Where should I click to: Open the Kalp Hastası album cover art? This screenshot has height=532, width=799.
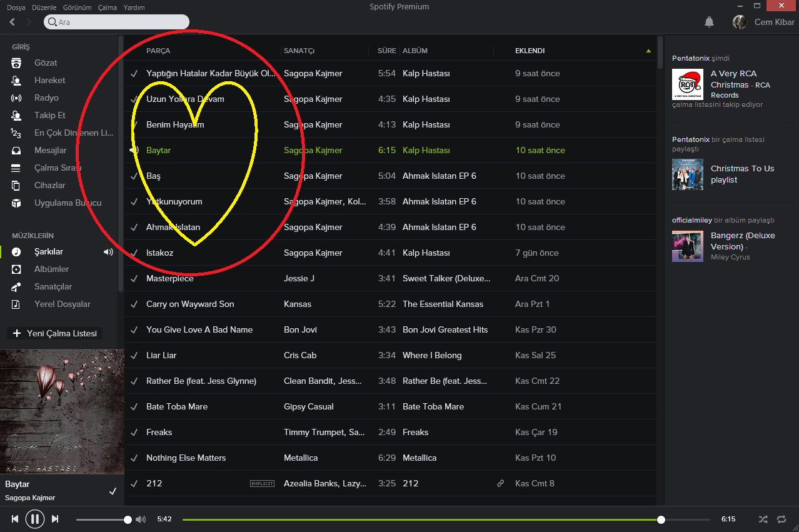point(62,411)
